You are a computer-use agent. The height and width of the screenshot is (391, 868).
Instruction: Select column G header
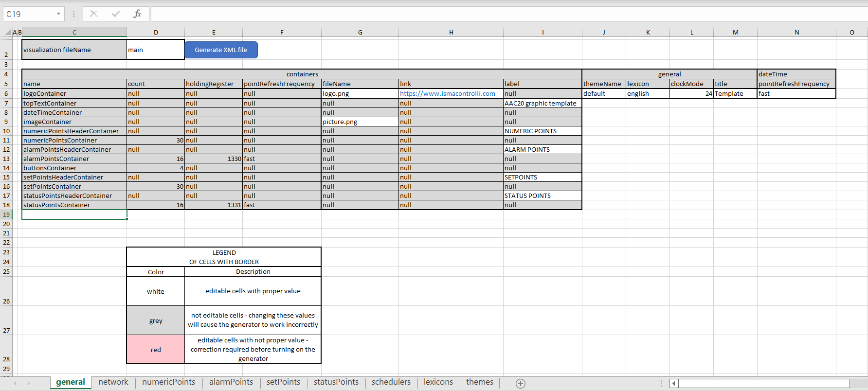point(360,33)
